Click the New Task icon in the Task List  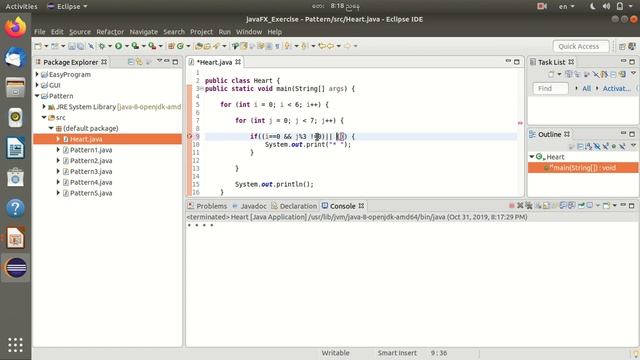(x=551, y=74)
